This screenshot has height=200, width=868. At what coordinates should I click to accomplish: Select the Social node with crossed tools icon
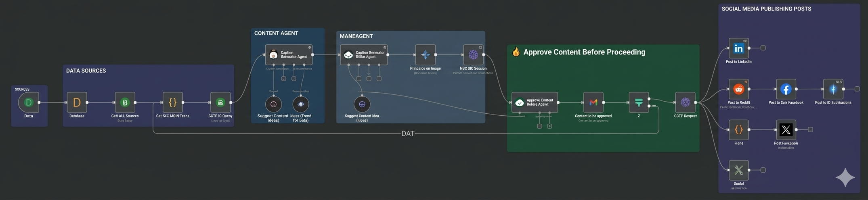pyautogui.click(x=738, y=170)
